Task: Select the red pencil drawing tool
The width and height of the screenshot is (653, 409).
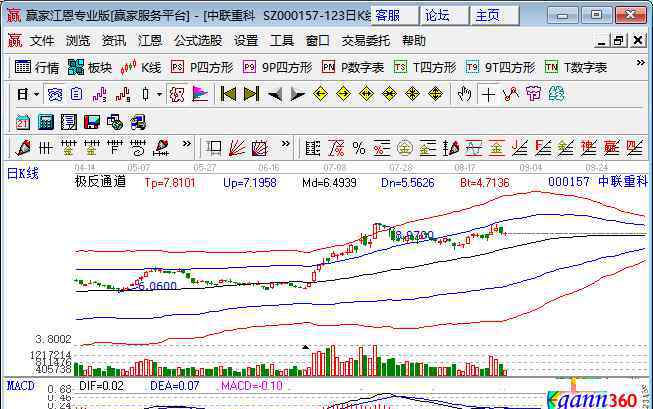Action: pyautogui.click(x=23, y=148)
